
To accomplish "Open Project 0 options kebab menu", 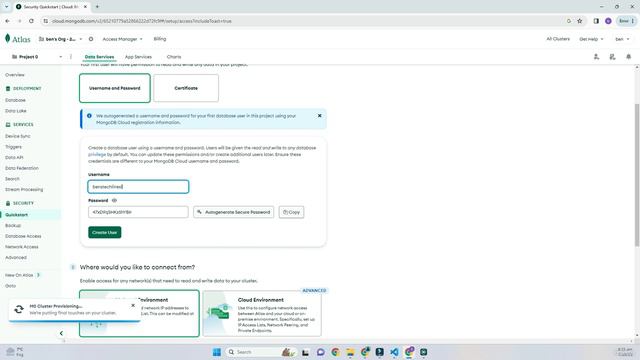I will pos(71,57).
